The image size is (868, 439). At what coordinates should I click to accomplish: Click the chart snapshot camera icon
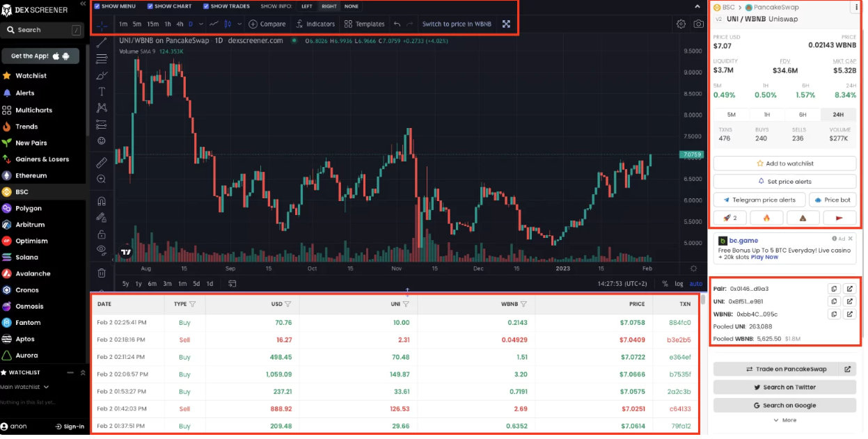click(x=698, y=24)
